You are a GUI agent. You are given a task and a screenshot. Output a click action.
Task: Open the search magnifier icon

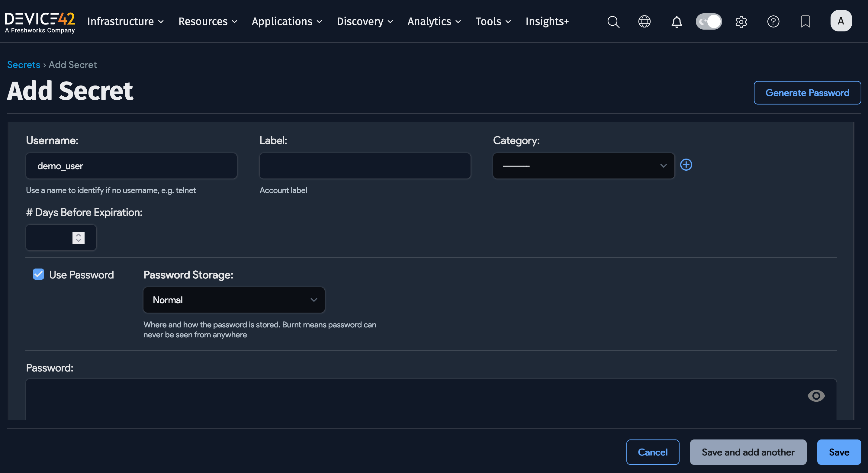[x=613, y=21]
